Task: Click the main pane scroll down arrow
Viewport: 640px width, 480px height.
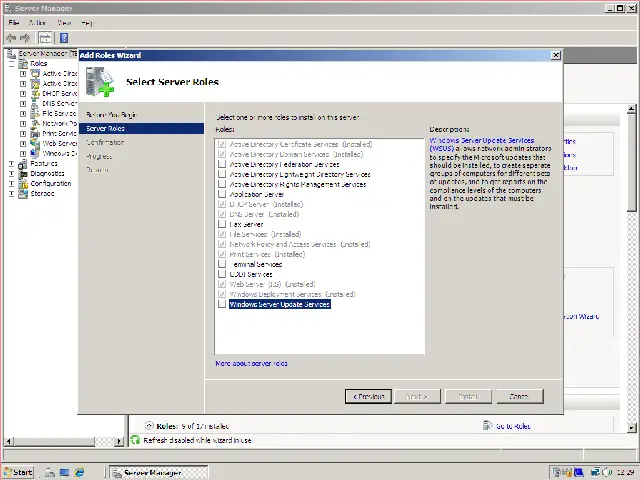Action: coord(632,428)
